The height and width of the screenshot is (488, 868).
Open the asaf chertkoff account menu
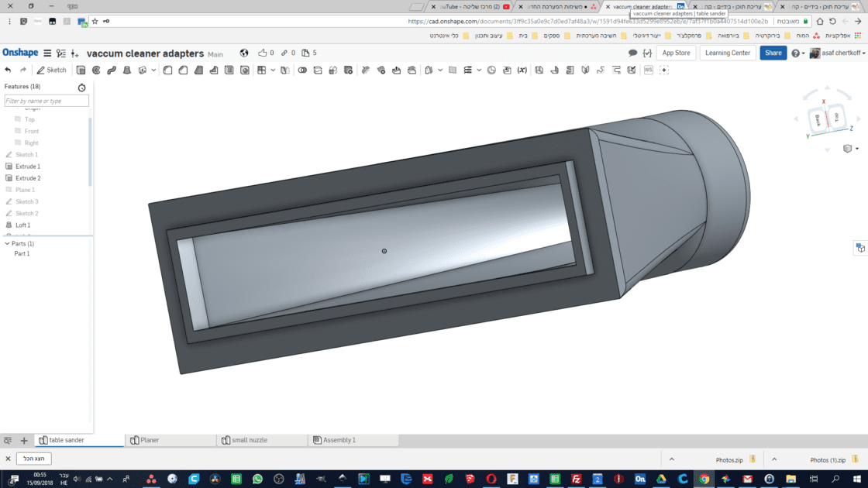[x=838, y=53]
